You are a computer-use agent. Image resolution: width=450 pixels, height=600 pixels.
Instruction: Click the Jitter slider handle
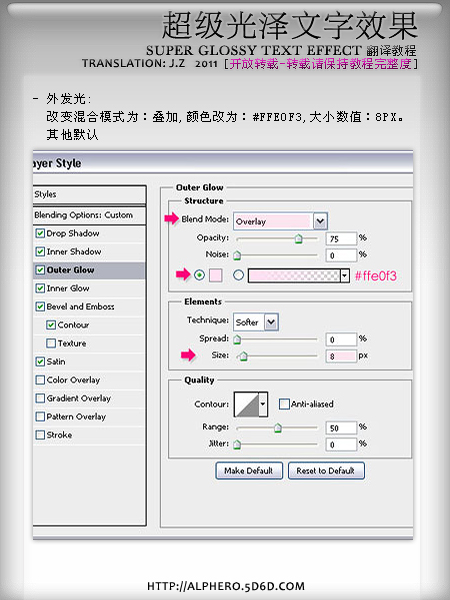tap(237, 444)
